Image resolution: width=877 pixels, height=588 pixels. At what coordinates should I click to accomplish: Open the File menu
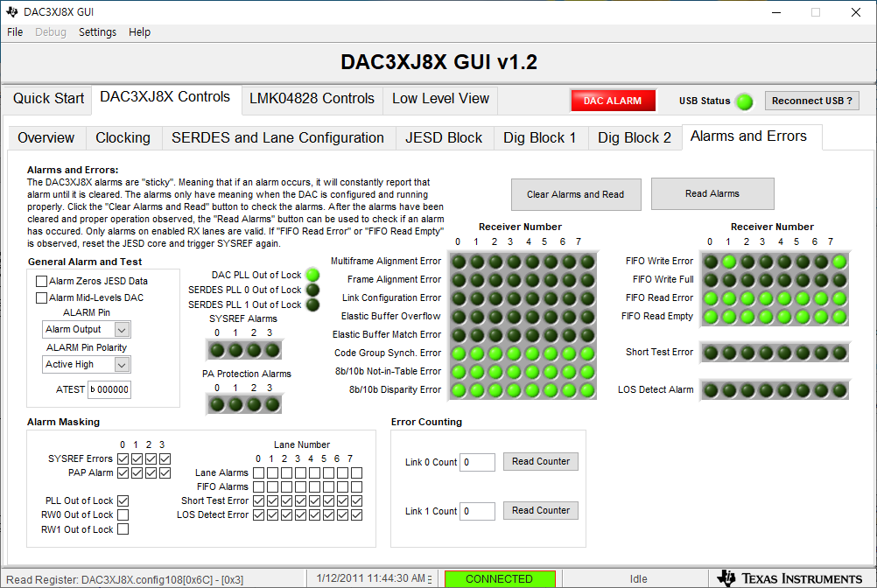15,32
